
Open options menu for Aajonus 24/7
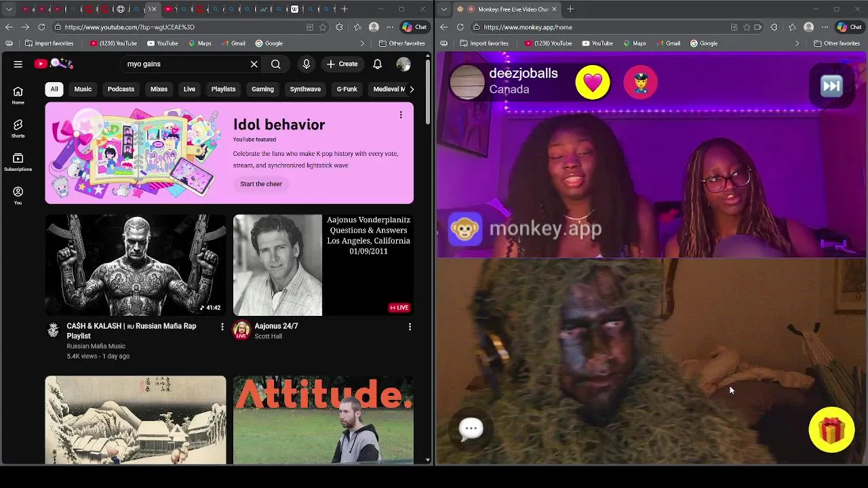tap(410, 327)
